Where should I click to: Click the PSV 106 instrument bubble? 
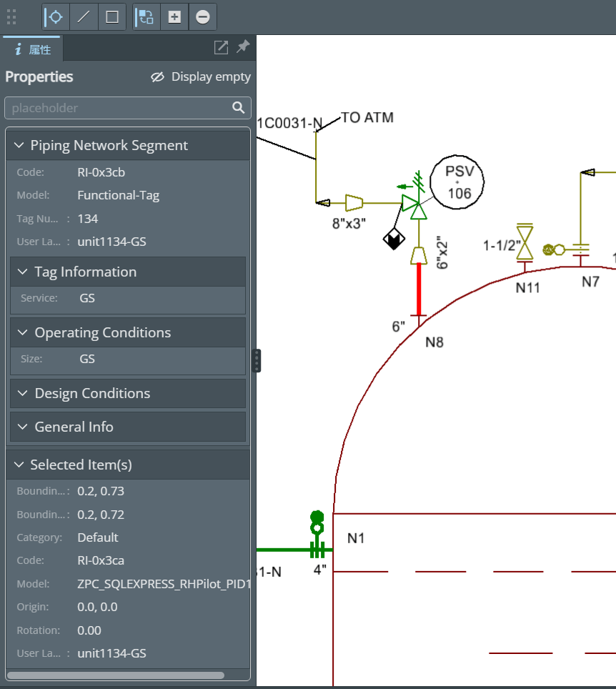pyautogui.click(x=458, y=182)
